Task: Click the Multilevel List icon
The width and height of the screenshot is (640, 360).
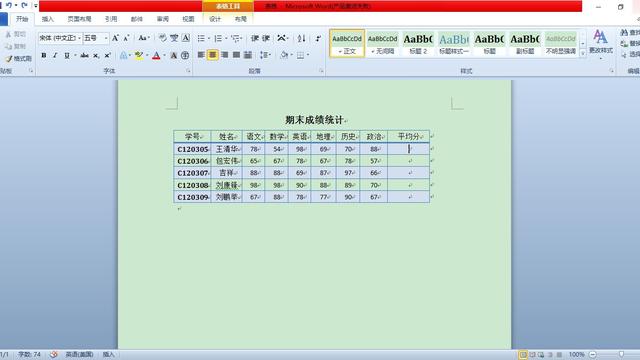Action: point(235,38)
